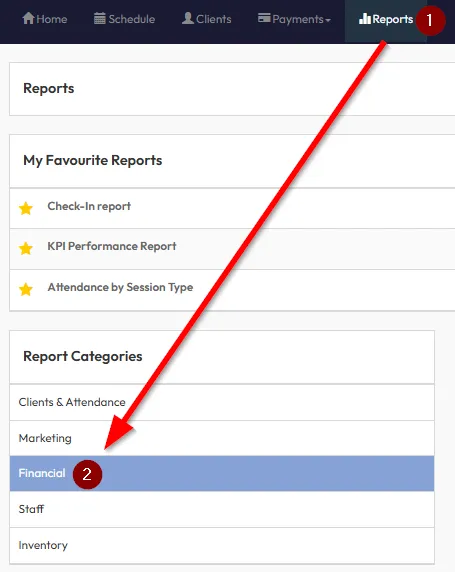Viewport: 455px width, 572px height.
Task: Click the Home house icon
Action: coord(28,18)
